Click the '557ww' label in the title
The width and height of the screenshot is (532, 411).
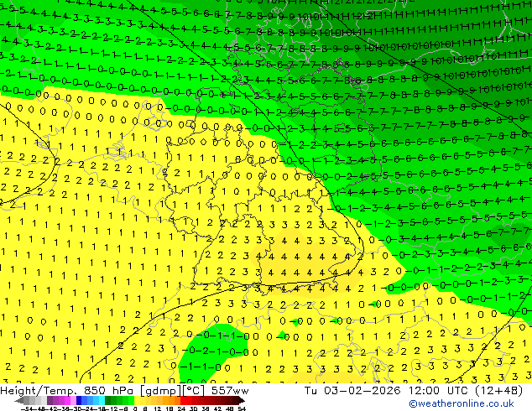click(230, 391)
